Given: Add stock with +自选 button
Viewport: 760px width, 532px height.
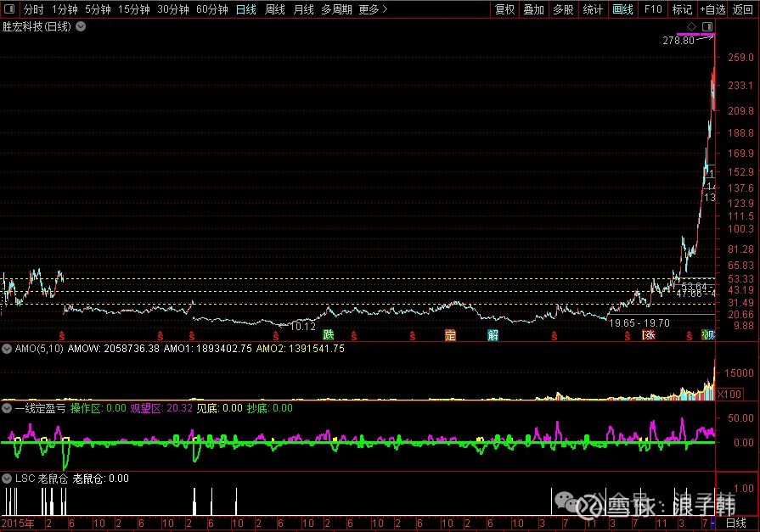Looking at the screenshot, I should 712,9.
